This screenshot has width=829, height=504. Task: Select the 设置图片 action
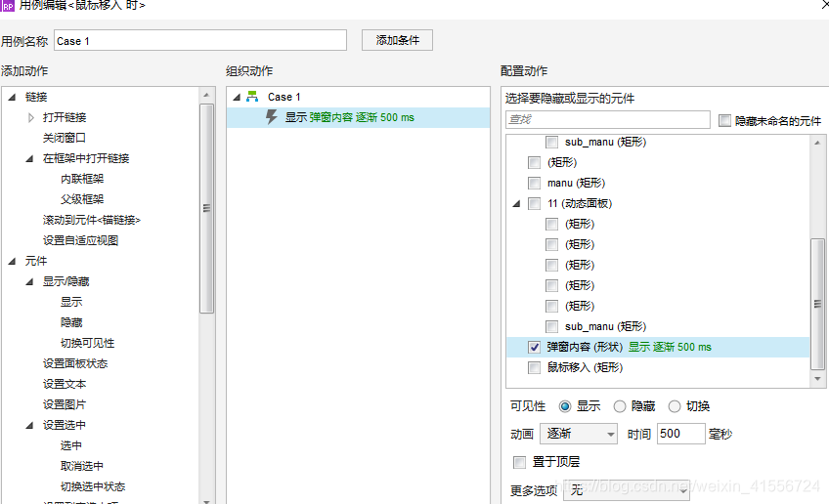(x=64, y=404)
